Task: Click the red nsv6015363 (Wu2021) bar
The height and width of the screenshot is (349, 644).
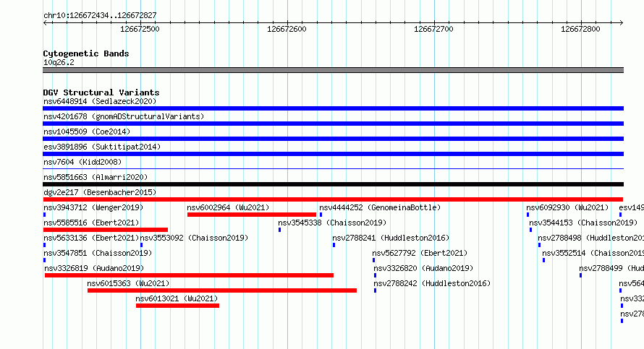Action: [x=222, y=290]
